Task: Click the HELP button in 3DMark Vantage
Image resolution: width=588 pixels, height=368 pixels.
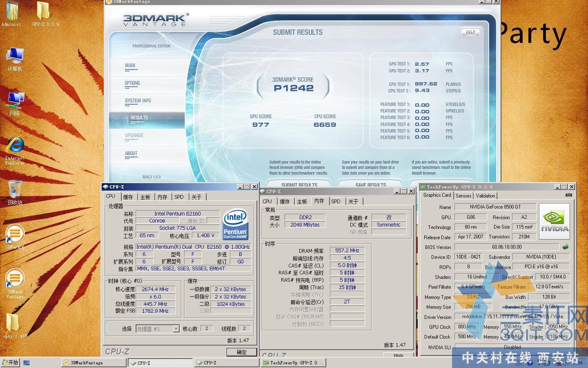Action: (x=470, y=32)
